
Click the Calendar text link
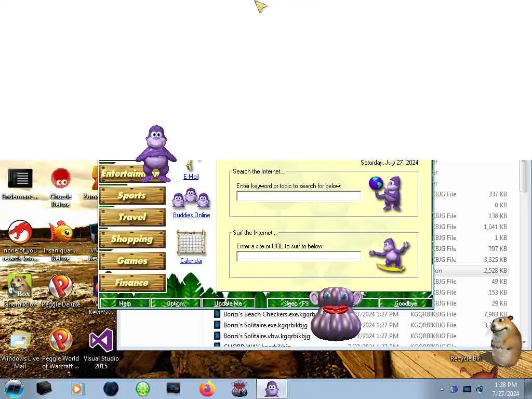(x=191, y=261)
